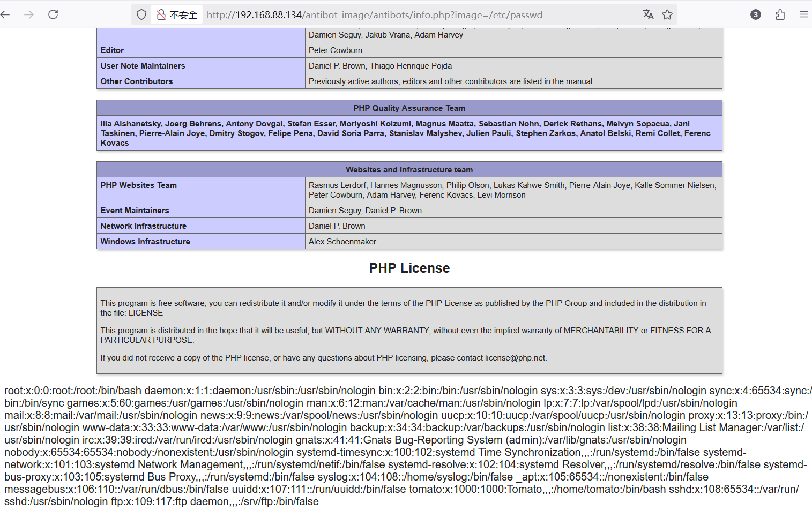Open the tracking protection shield icon
Viewport: 812px width, 510px height.
[x=141, y=14]
